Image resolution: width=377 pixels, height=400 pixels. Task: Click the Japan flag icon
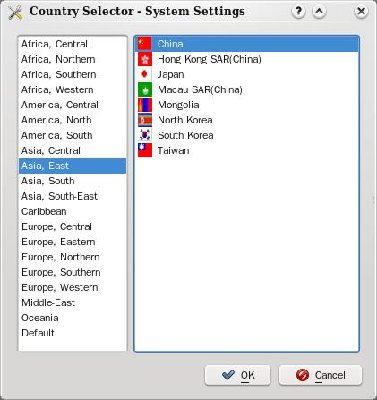pos(145,74)
